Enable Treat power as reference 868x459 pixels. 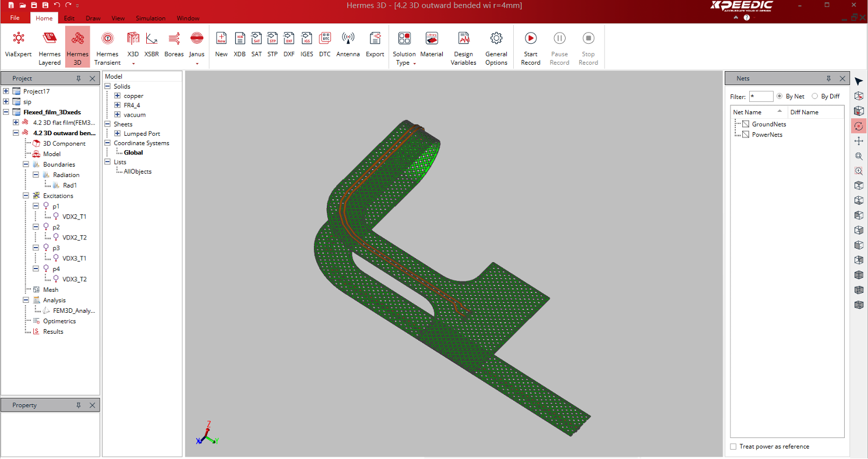tap(733, 447)
